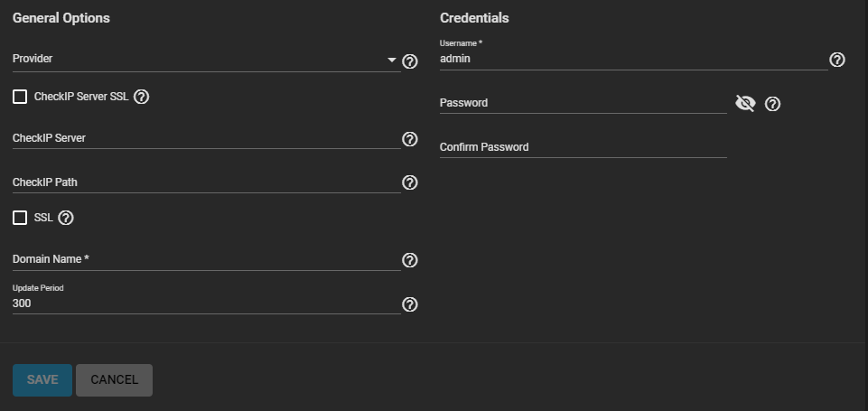View Update Period help icon
This screenshot has height=411, width=868.
[x=410, y=304]
